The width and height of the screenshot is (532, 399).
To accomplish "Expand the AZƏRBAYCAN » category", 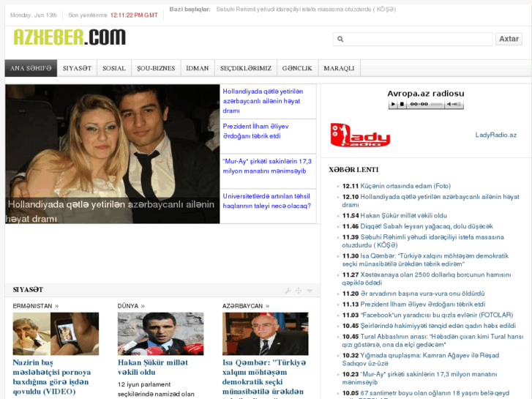I will coord(246,306).
